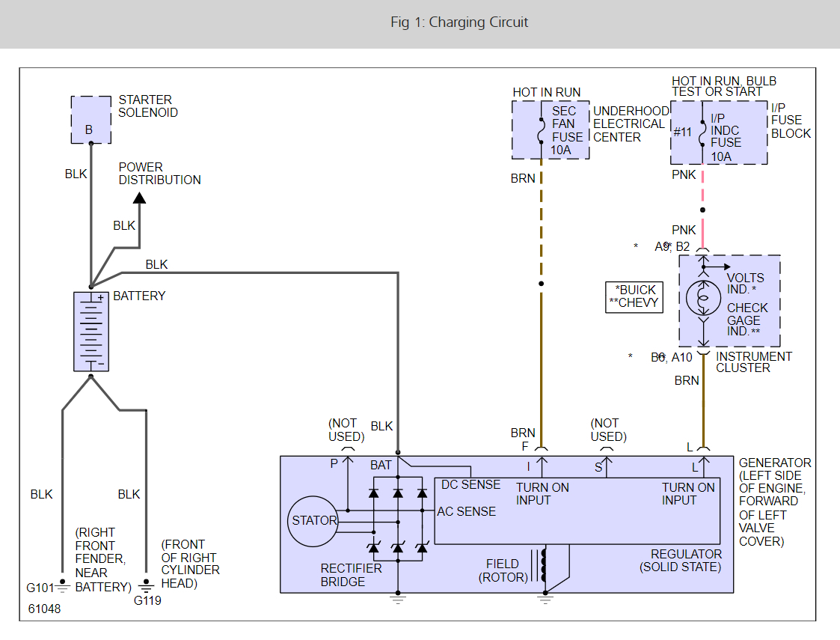
Task: Click the splice dot on the pink wire
Action: pyautogui.click(x=703, y=210)
